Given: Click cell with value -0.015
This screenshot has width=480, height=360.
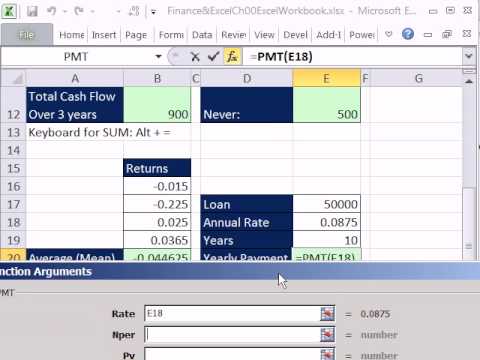Looking at the screenshot, I should click(157, 186).
